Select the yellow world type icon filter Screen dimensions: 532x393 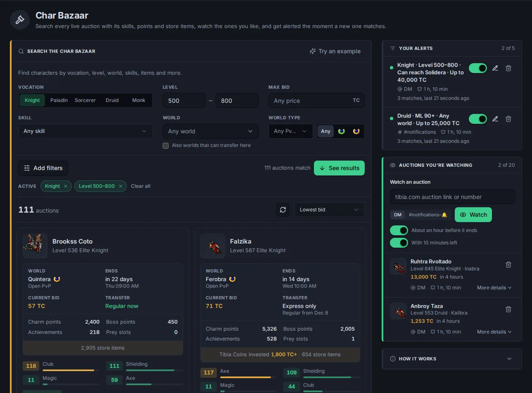coord(356,131)
